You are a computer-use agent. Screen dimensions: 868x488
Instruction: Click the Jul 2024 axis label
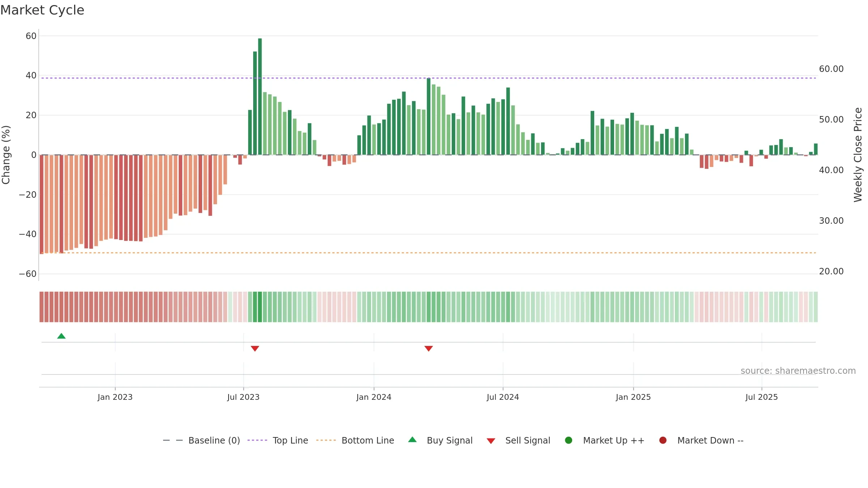(x=503, y=397)
